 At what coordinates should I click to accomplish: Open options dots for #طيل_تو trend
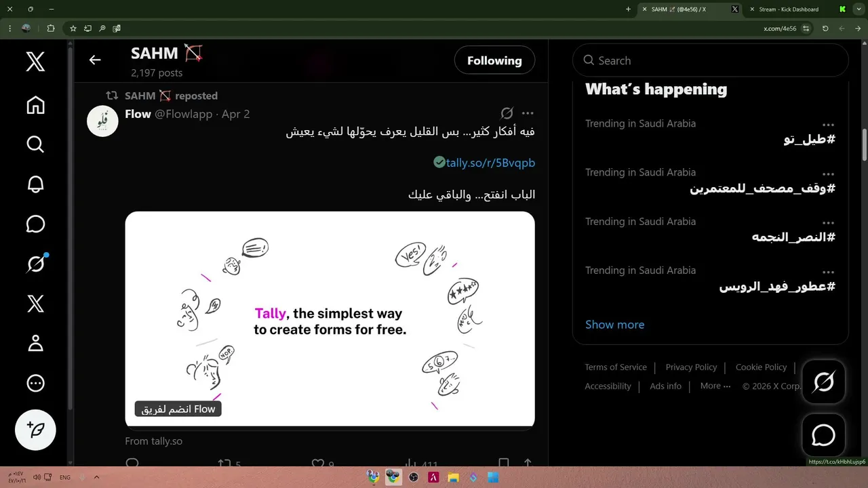click(828, 125)
